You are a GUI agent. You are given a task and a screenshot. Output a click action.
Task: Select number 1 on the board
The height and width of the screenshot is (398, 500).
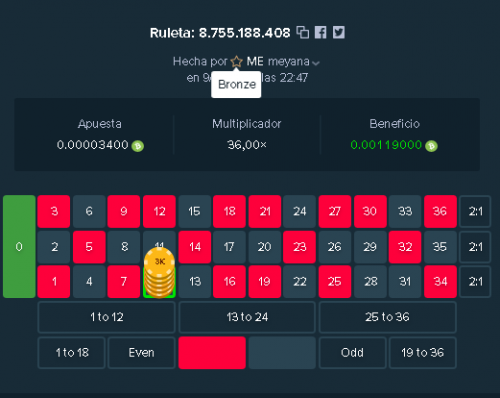[x=54, y=282]
